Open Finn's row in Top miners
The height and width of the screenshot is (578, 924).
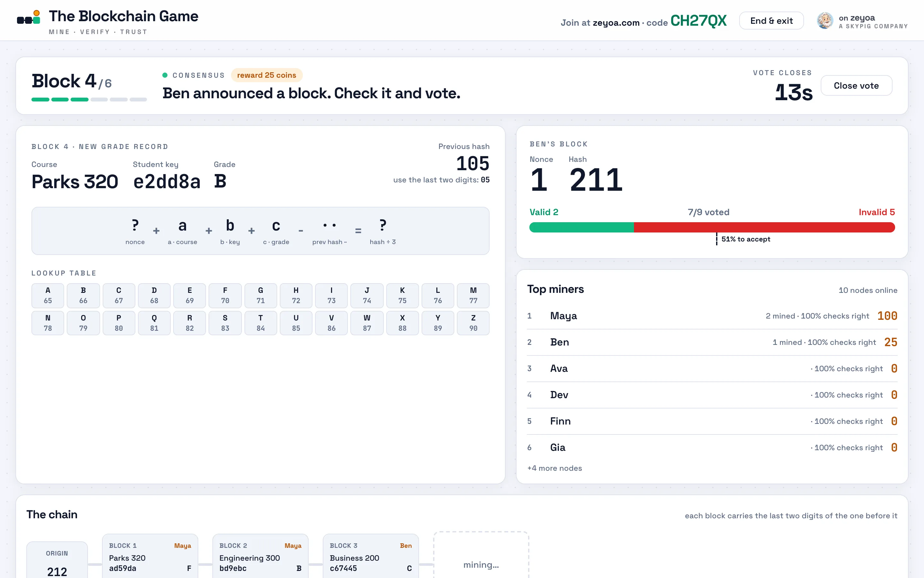point(712,421)
